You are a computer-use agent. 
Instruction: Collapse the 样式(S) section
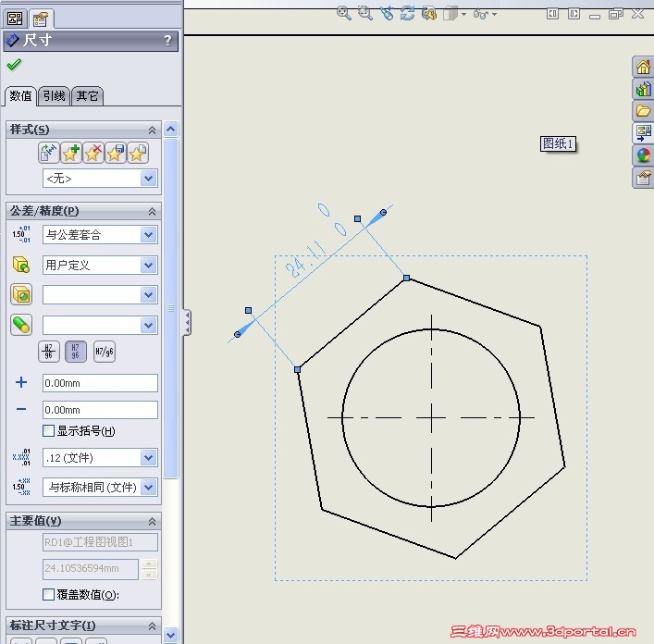153,130
